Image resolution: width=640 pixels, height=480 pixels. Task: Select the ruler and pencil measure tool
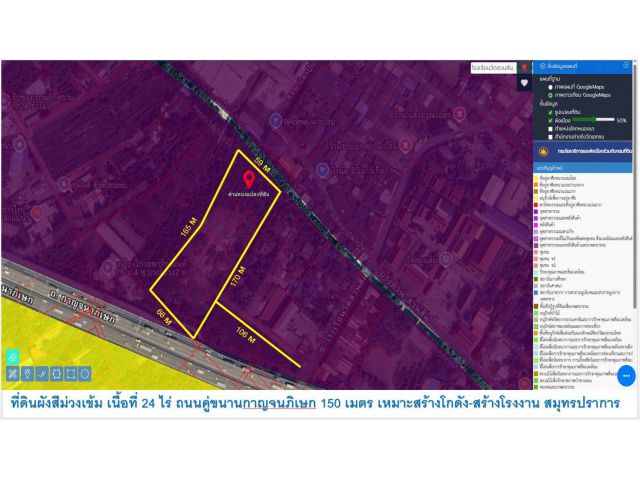click(13, 373)
